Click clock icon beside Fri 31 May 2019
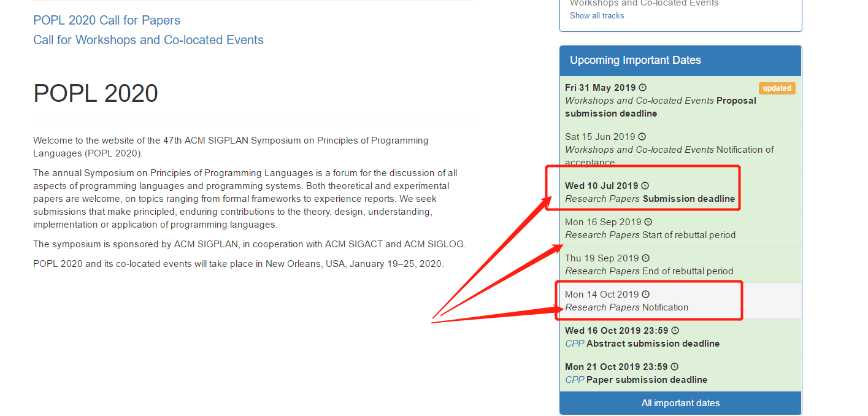 coord(642,88)
